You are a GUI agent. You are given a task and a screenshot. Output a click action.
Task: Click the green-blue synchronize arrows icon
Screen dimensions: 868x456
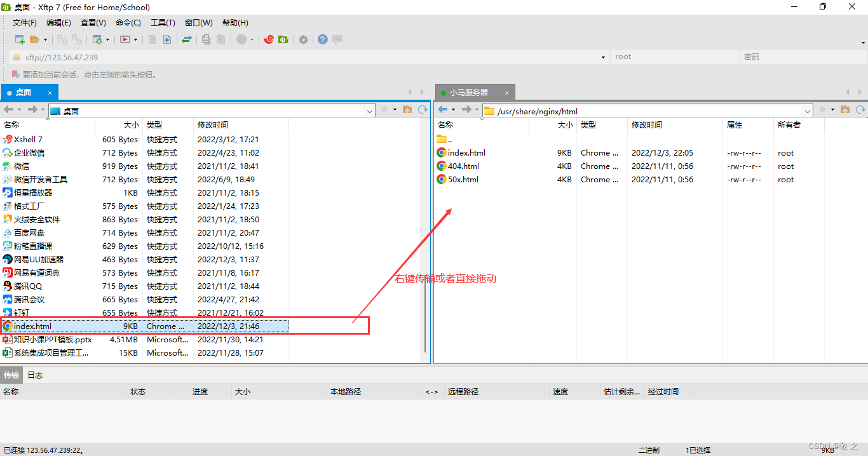(x=187, y=39)
